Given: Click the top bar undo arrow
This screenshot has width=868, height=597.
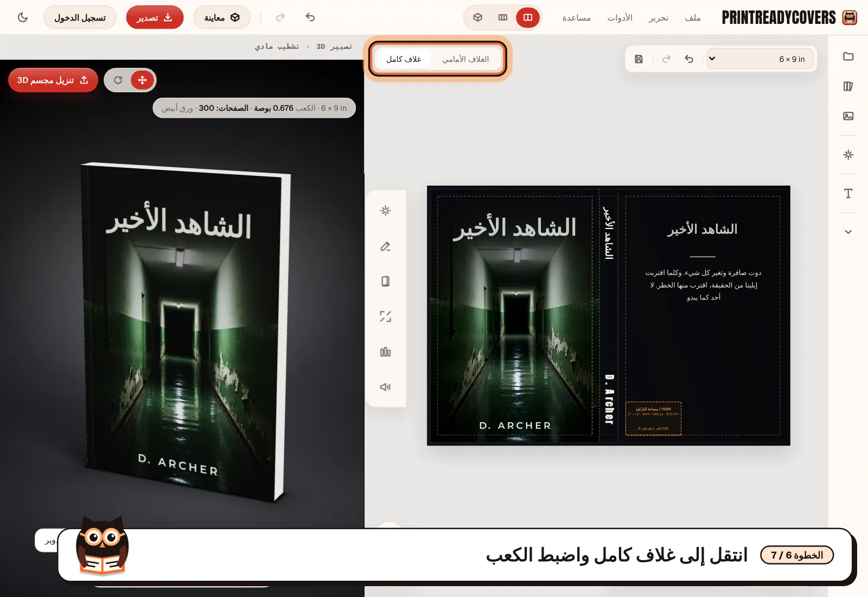Looking at the screenshot, I should pos(310,17).
